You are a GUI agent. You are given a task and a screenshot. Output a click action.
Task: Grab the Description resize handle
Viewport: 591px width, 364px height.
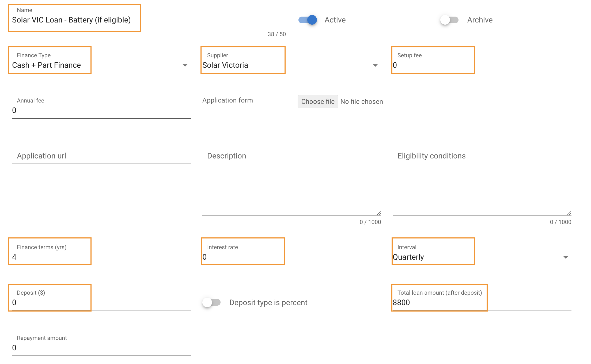(x=379, y=213)
